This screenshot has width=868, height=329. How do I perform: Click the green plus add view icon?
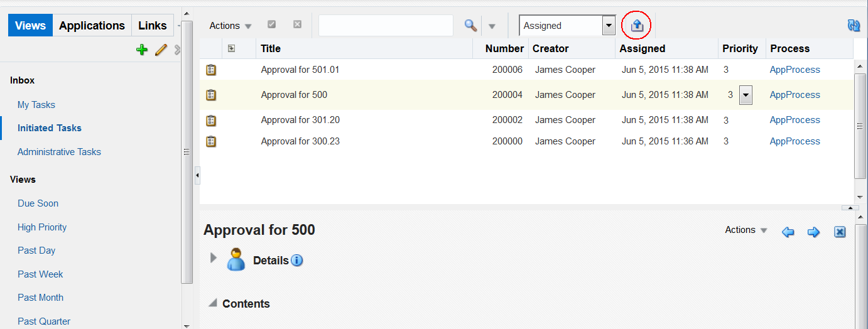(x=142, y=50)
